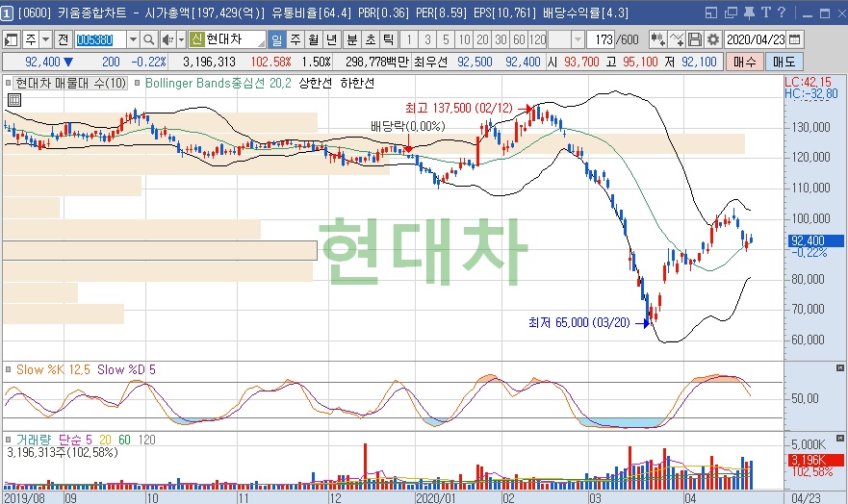Image resolution: width=848 pixels, height=504 pixels.
Task: Toggle the 현대차 매물대 indicator marker
Action: point(8,83)
